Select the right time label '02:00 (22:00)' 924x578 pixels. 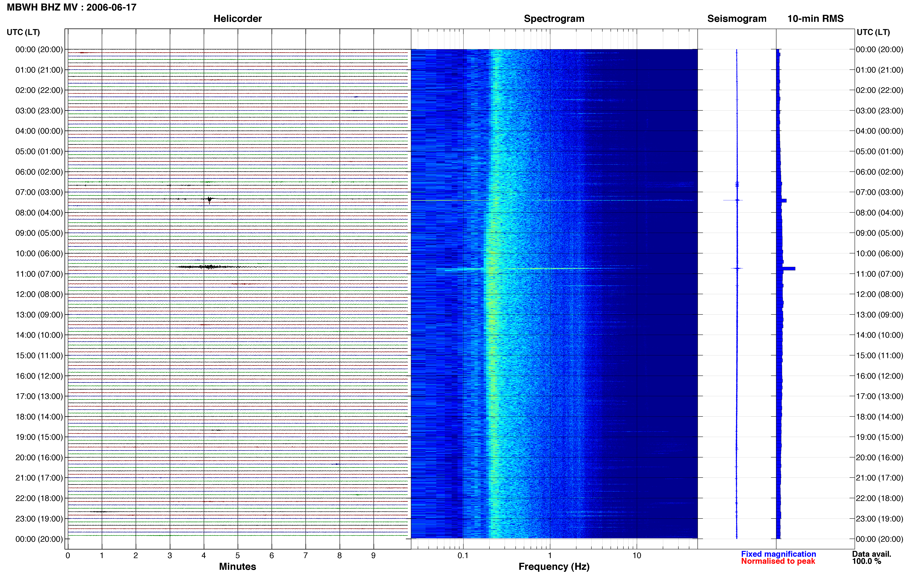pyautogui.click(x=879, y=90)
